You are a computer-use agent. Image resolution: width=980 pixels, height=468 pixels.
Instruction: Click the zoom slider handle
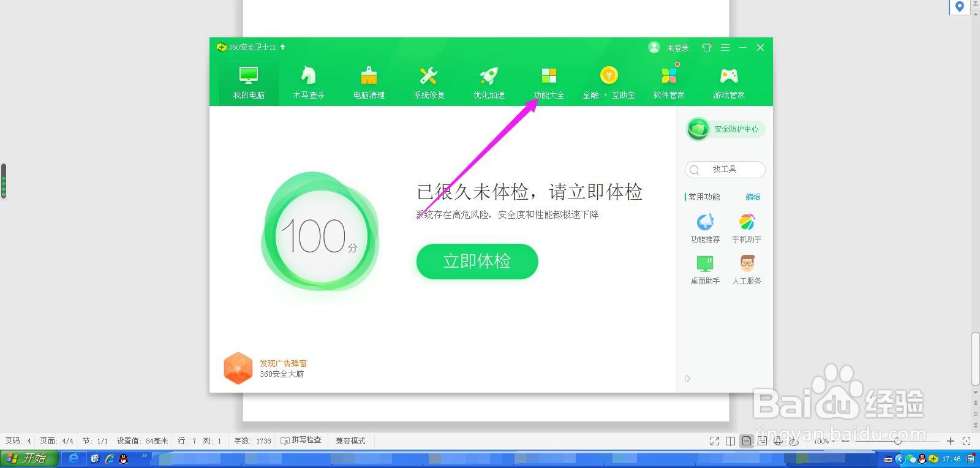(x=898, y=441)
